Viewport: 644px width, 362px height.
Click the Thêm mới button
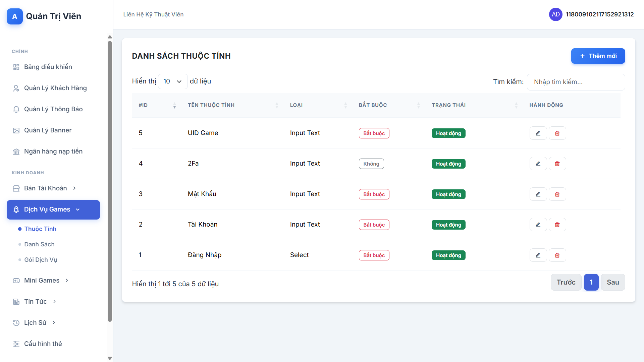598,56
